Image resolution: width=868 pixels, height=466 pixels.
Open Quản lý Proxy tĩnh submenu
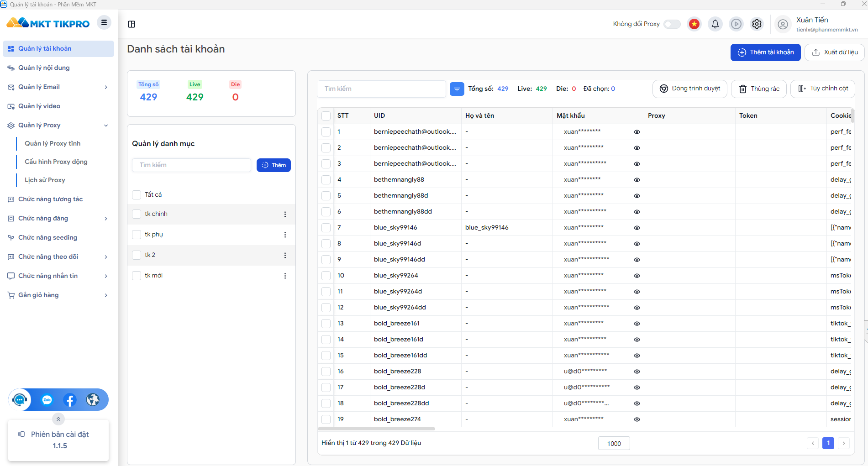point(53,144)
